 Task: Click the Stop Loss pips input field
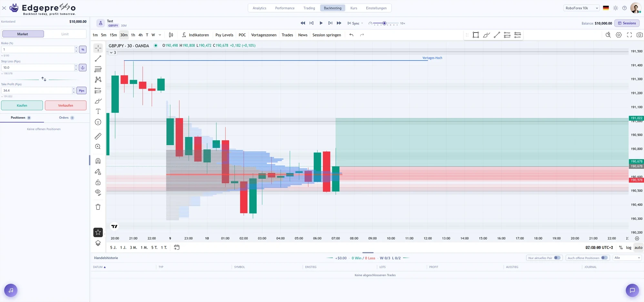(x=38, y=67)
